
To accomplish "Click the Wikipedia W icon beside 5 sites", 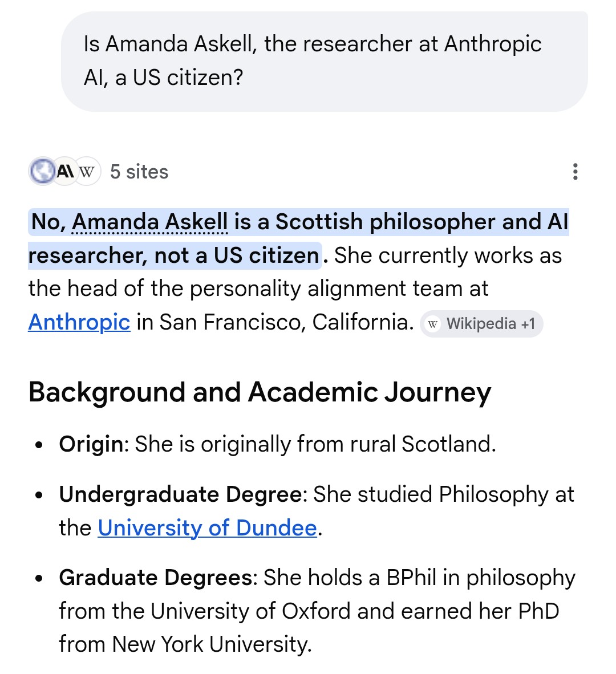I will click(x=87, y=171).
